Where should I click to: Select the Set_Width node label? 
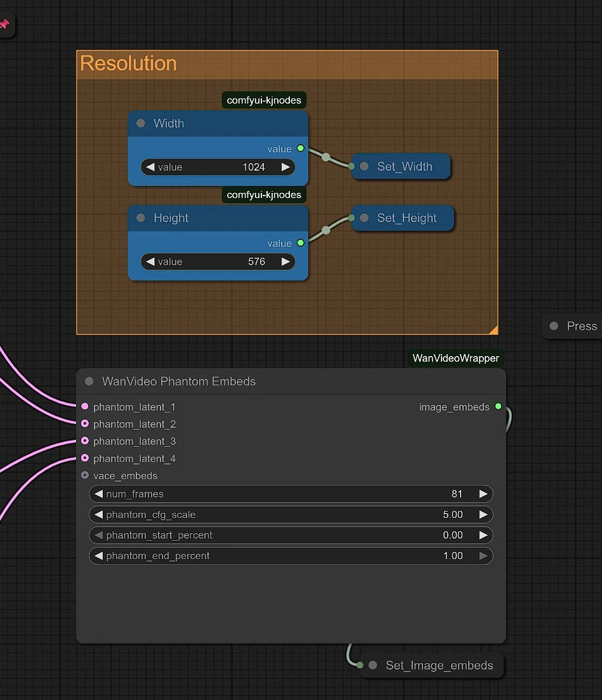405,166
